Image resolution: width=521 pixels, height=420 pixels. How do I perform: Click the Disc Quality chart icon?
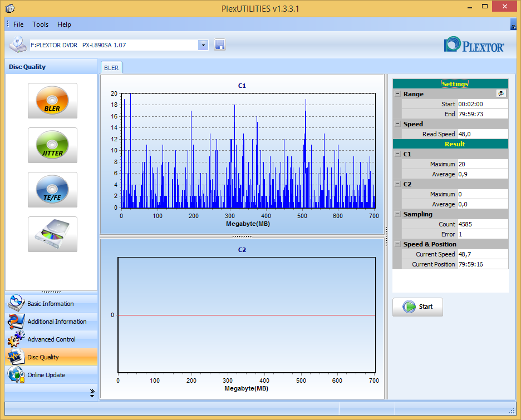tap(16, 357)
